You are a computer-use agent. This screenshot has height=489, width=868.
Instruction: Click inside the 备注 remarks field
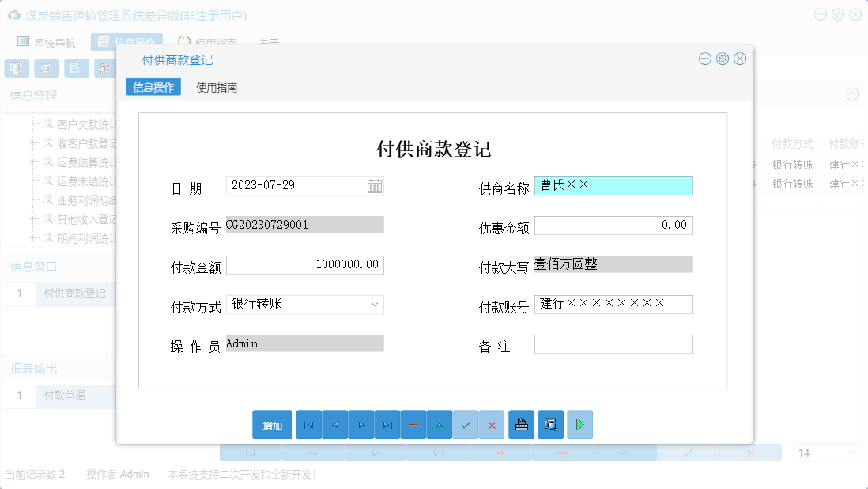(613, 343)
